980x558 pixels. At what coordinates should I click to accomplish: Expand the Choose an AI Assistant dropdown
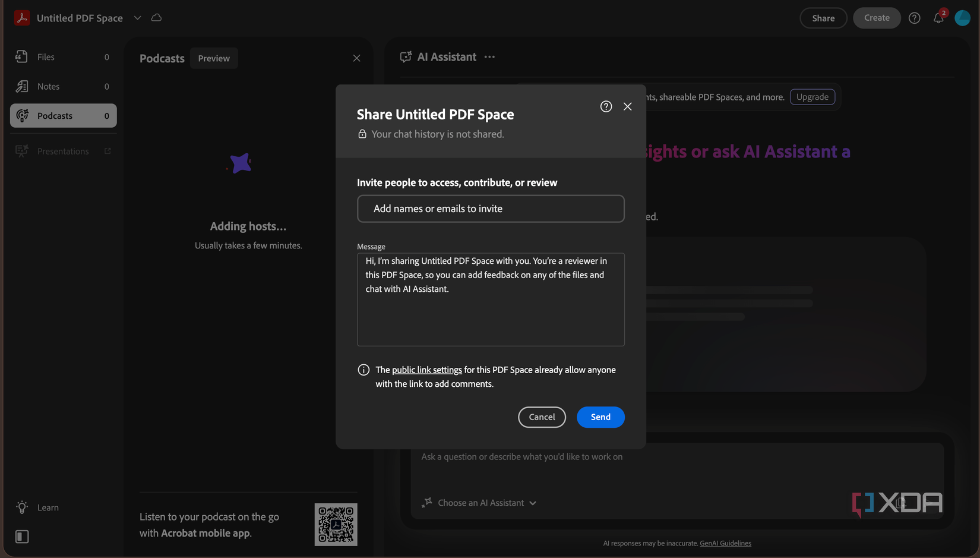(x=487, y=503)
